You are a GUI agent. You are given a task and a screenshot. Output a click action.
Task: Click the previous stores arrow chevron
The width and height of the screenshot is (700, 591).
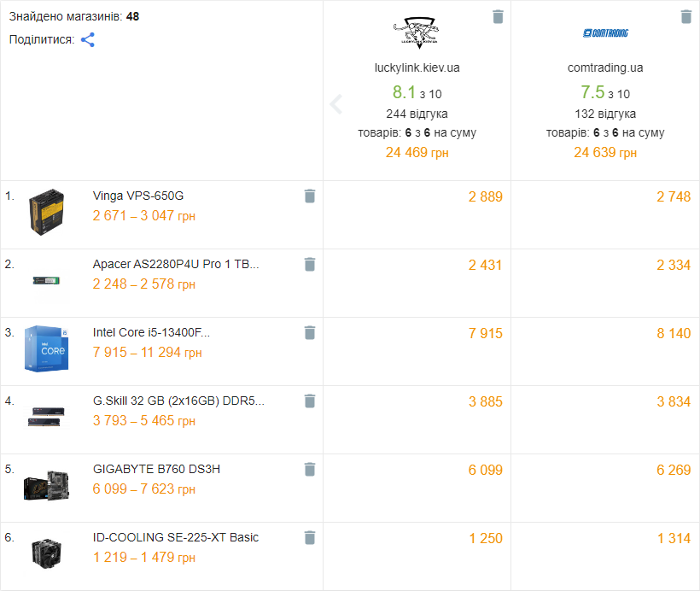click(x=336, y=104)
